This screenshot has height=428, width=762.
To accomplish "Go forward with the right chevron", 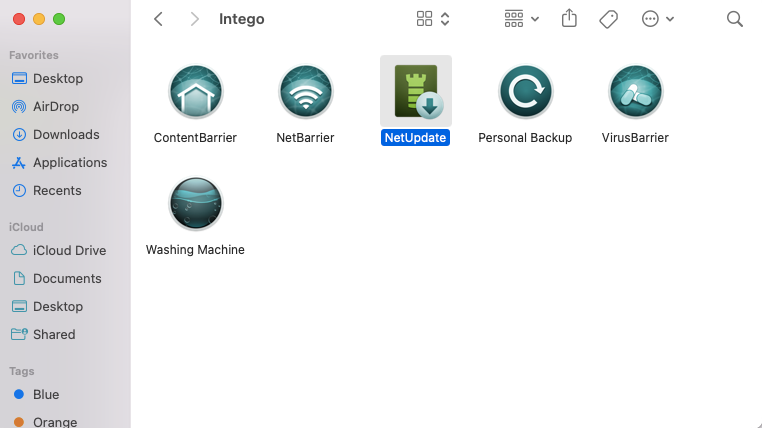I will pos(194,19).
